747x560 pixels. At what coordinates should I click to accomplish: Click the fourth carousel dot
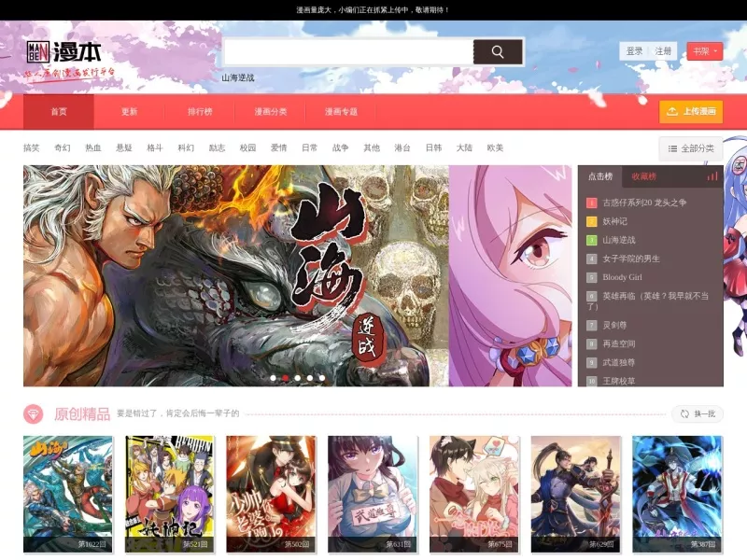[x=310, y=378]
